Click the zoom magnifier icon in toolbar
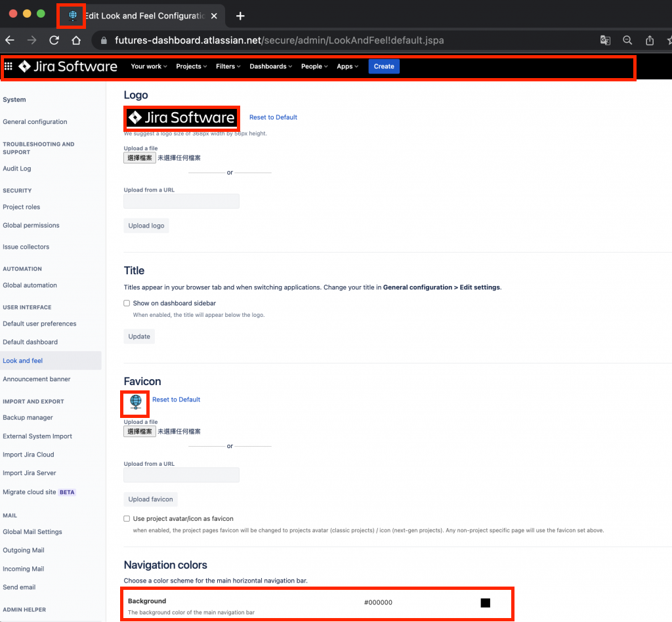 pyautogui.click(x=627, y=40)
